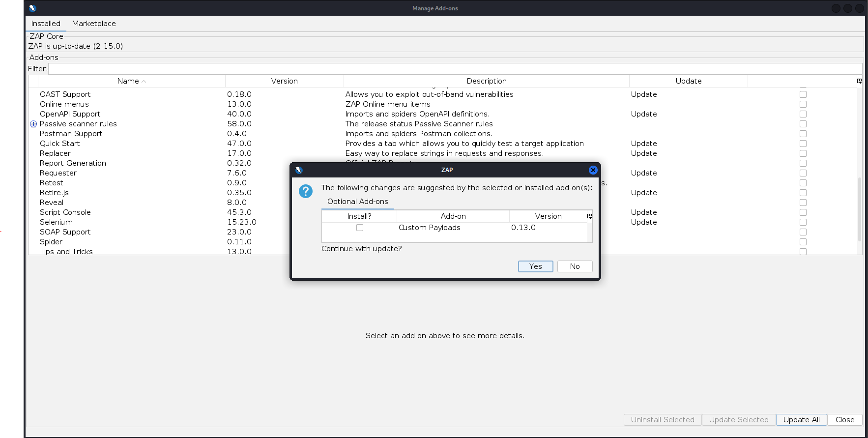Click the Close button of Manage Add-ons
The width and height of the screenshot is (868, 438).
tap(845, 420)
